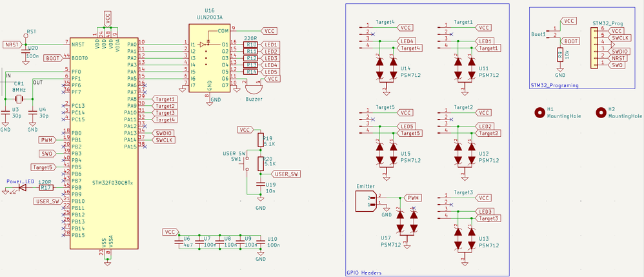Click the BOOT label on Boot1 pin 2
The image size is (644, 277).
[571, 41]
